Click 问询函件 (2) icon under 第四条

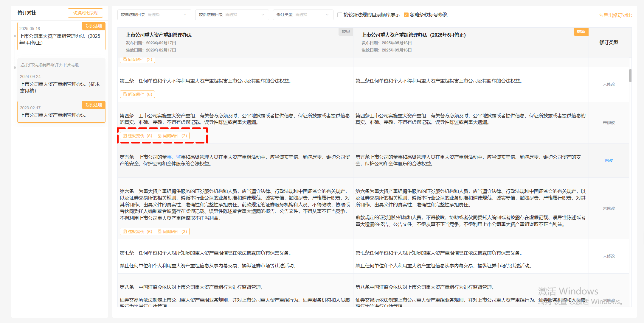click(160, 136)
